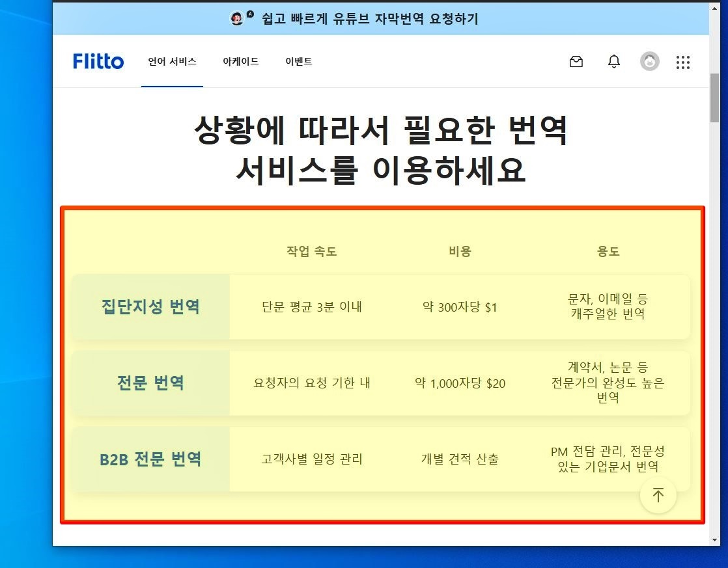Open the inbox mail icon

point(576,61)
